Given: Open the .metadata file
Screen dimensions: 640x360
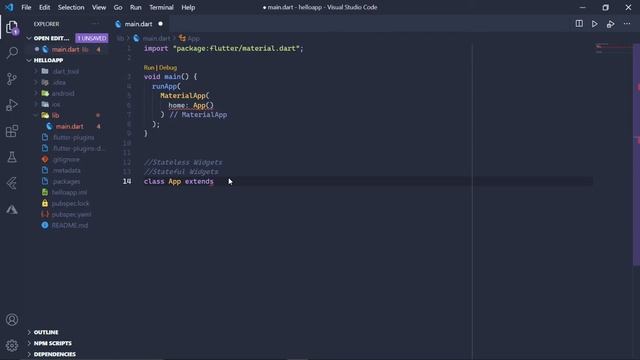Looking at the screenshot, I should coord(66,170).
